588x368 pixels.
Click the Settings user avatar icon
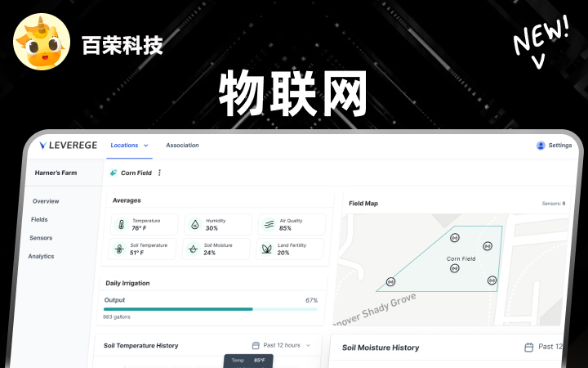click(x=541, y=146)
